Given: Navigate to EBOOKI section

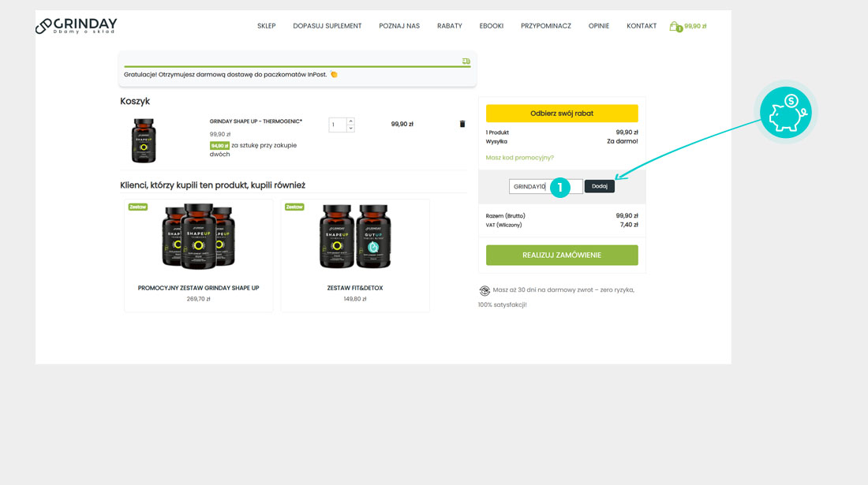Looking at the screenshot, I should (492, 26).
